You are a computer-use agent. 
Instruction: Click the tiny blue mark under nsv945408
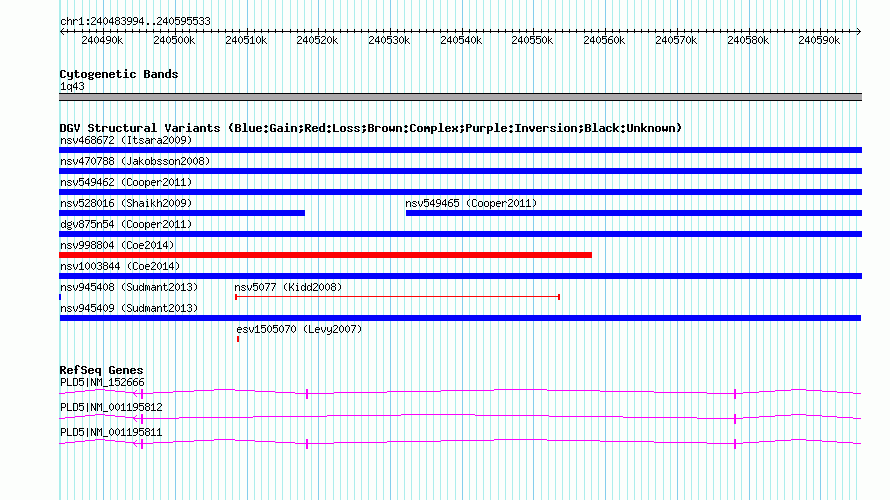click(x=60, y=297)
